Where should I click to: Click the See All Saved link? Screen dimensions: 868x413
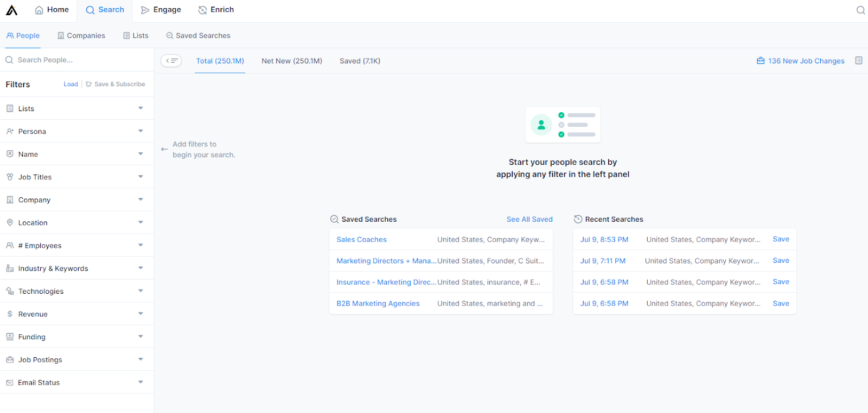pos(529,220)
